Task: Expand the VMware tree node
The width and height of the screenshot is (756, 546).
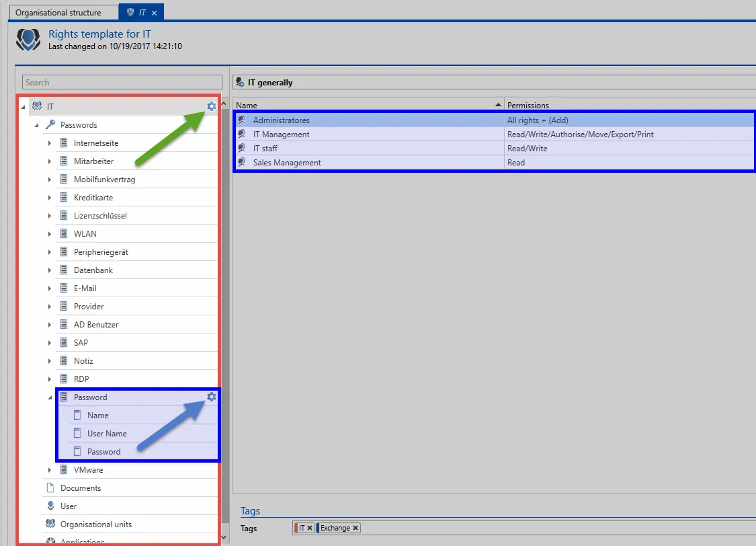Action: click(x=50, y=470)
